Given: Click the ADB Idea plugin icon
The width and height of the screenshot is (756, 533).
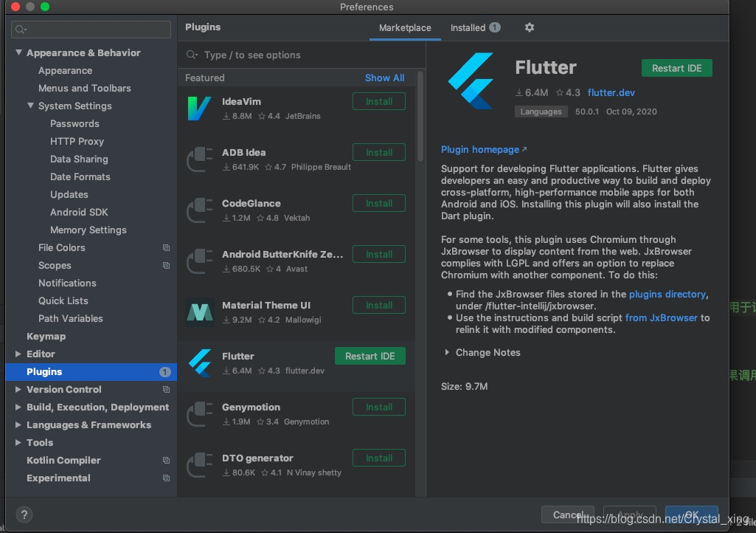Looking at the screenshot, I should 199,159.
